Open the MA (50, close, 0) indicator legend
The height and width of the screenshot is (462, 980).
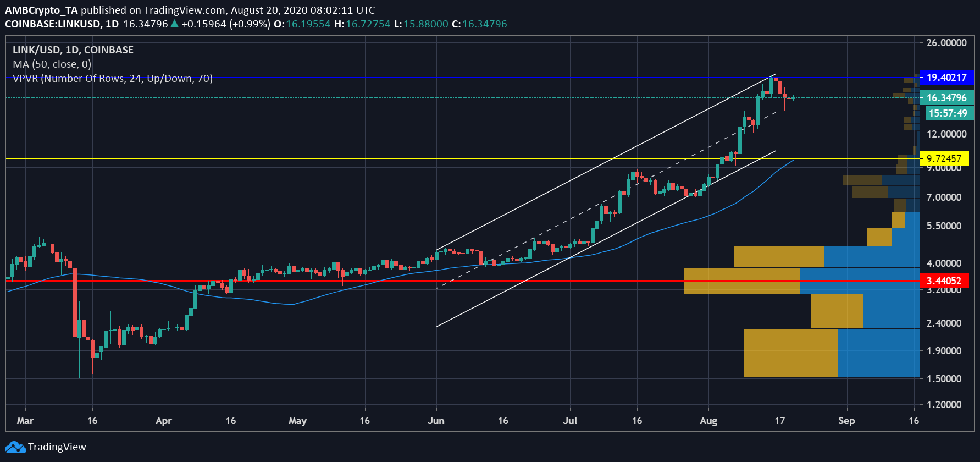[52, 64]
